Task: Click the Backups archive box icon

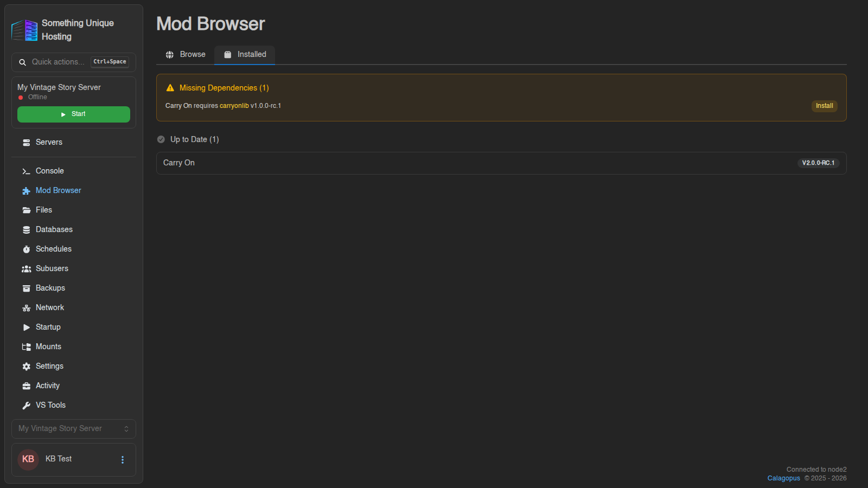Action: pyautogui.click(x=26, y=288)
